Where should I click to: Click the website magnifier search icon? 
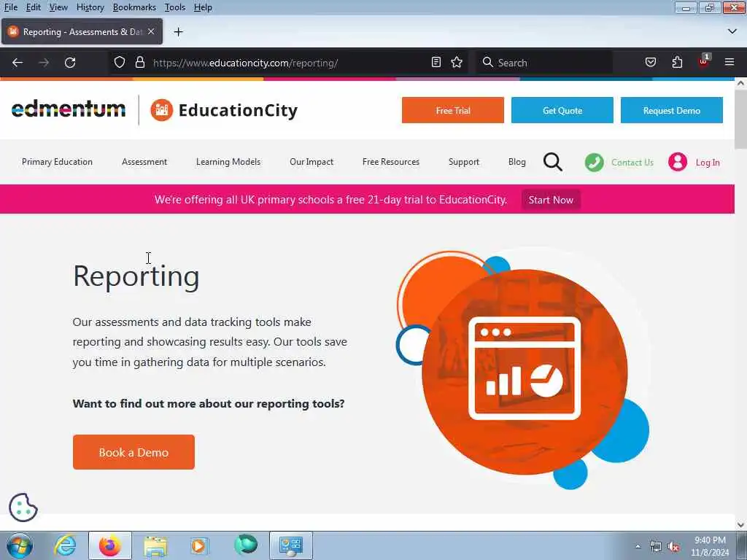click(553, 162)
